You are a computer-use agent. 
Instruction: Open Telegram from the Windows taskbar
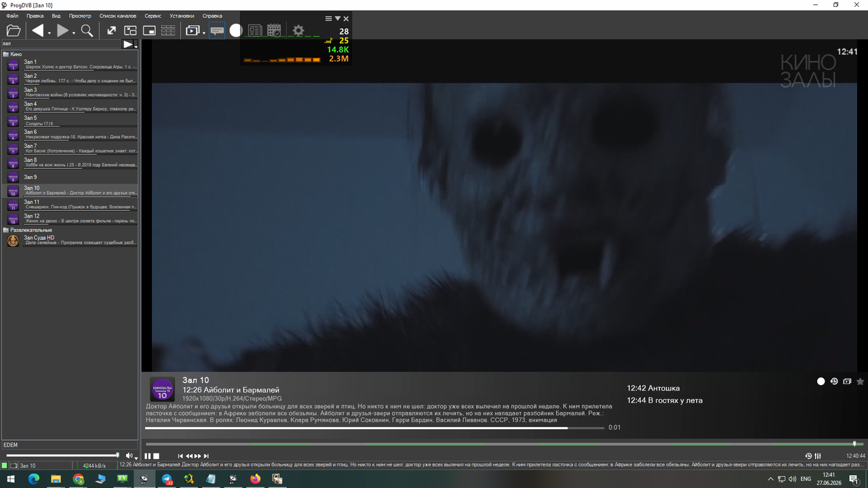(167, 479)
